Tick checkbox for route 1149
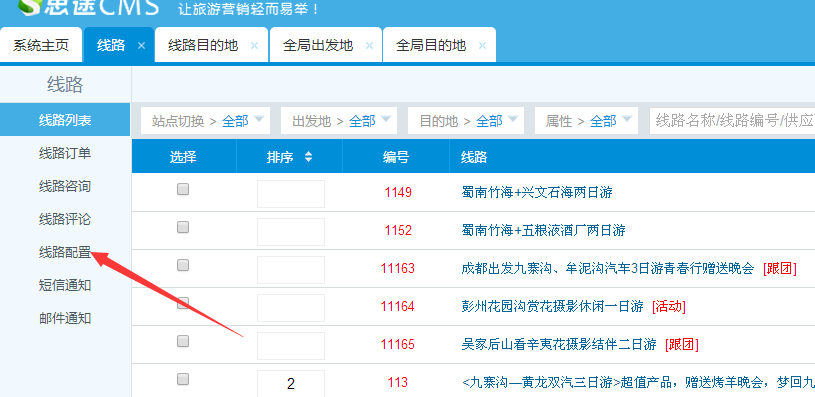This screenshot has width=815, height=397. tap(183, 190)
